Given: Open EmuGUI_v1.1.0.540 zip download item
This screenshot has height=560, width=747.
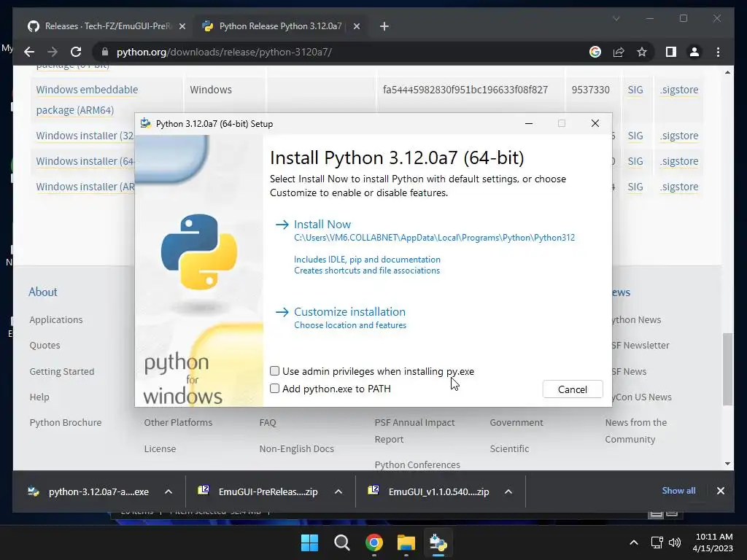Looking at the screenshot, I should tap(427, 491).
